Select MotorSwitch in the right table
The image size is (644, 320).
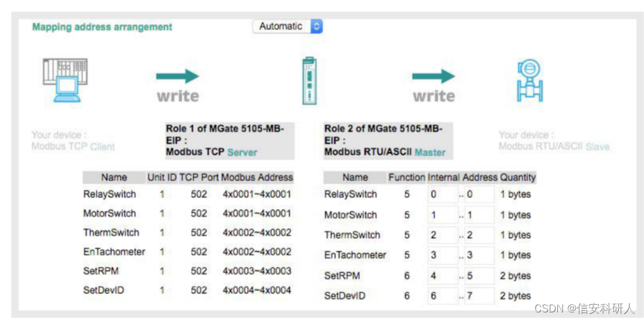350,215
